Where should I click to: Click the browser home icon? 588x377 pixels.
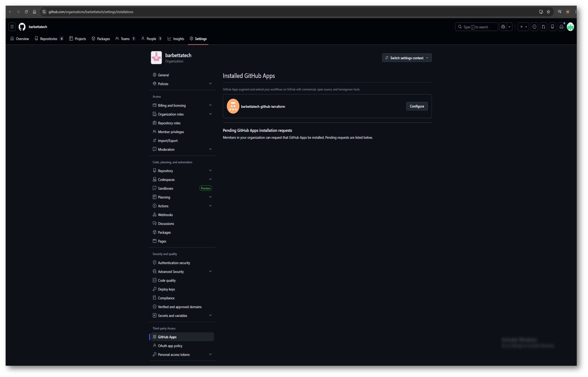tap(34, 12)
